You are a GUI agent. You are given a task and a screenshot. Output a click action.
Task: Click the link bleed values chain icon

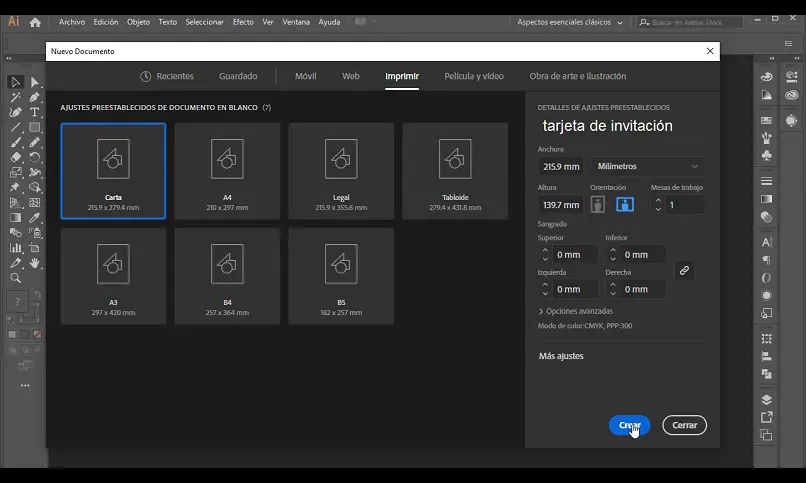click(684, 270)
